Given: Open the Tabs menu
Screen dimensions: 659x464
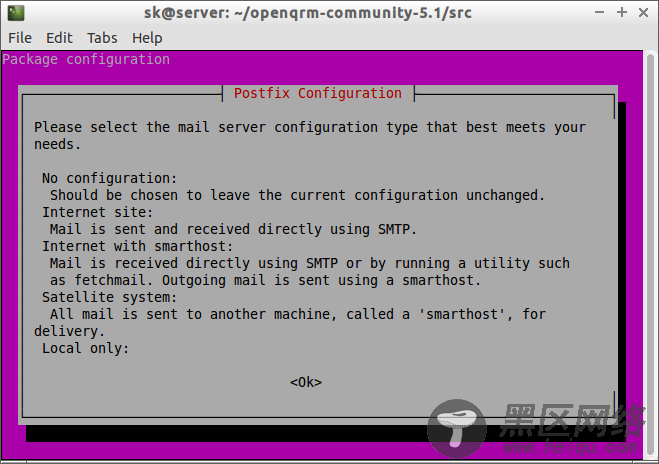Looking at the screenshot, I should point(102,38).
